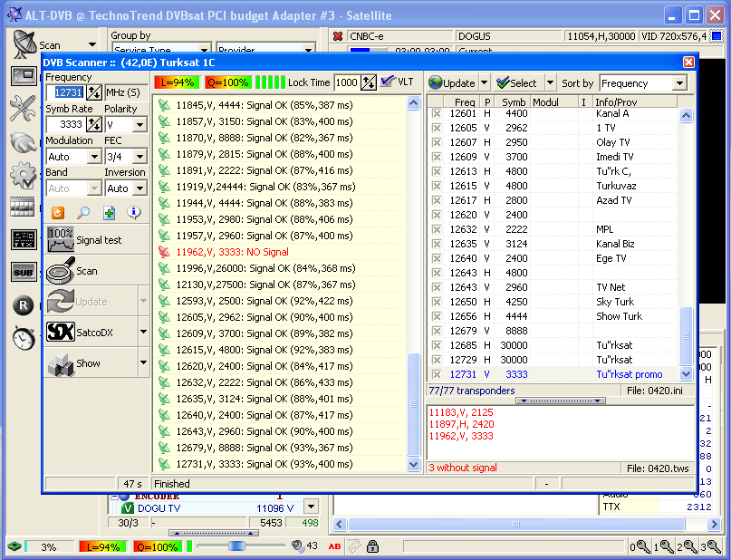
Task: Open the alarm clock timer icon
Action: [24, 338]
